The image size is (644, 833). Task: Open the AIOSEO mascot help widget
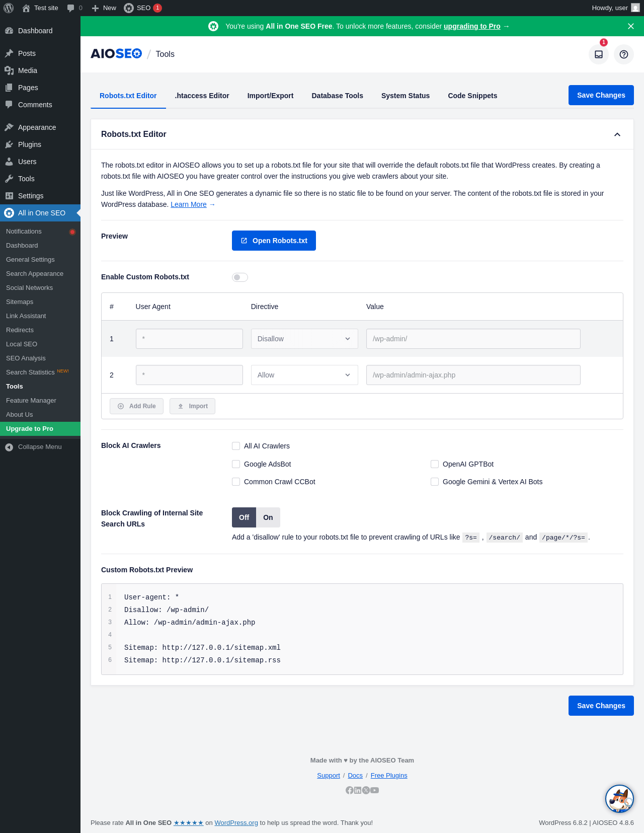(619, 799)
